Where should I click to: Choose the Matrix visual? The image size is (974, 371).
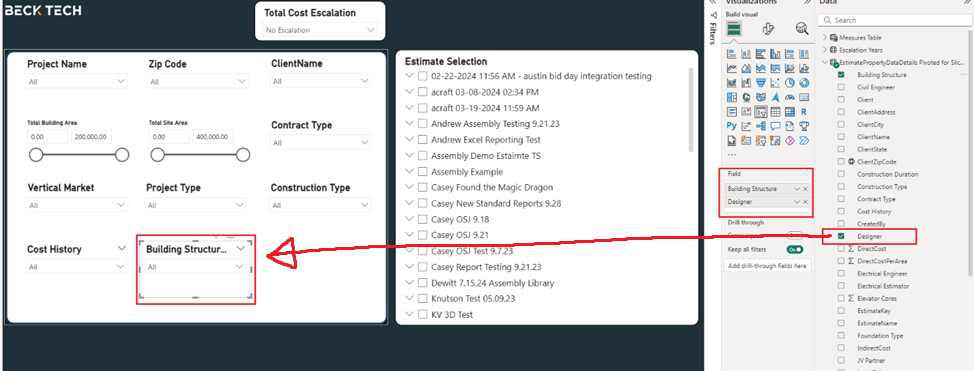(x=790, y=112)
